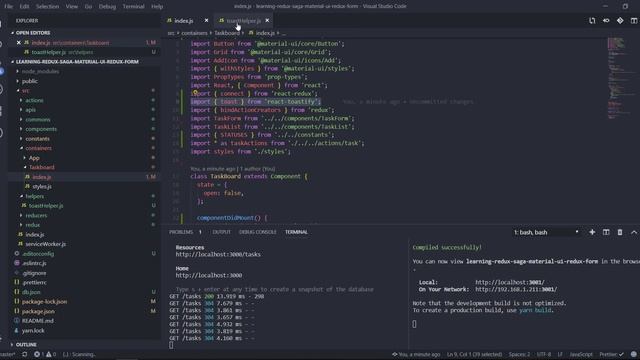Viewport: 640px width, 360px height.
Task: Split the editor to the right
Action: coord(634,20)
